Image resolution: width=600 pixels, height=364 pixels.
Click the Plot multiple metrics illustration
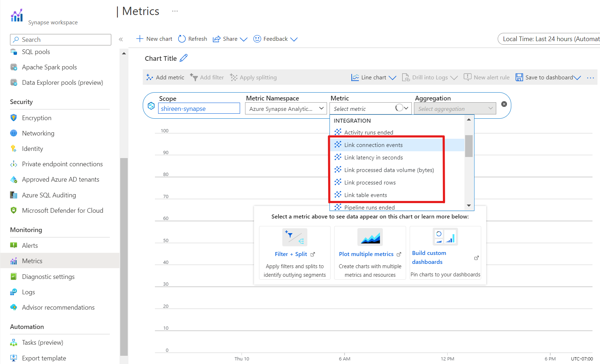(370, 237)
